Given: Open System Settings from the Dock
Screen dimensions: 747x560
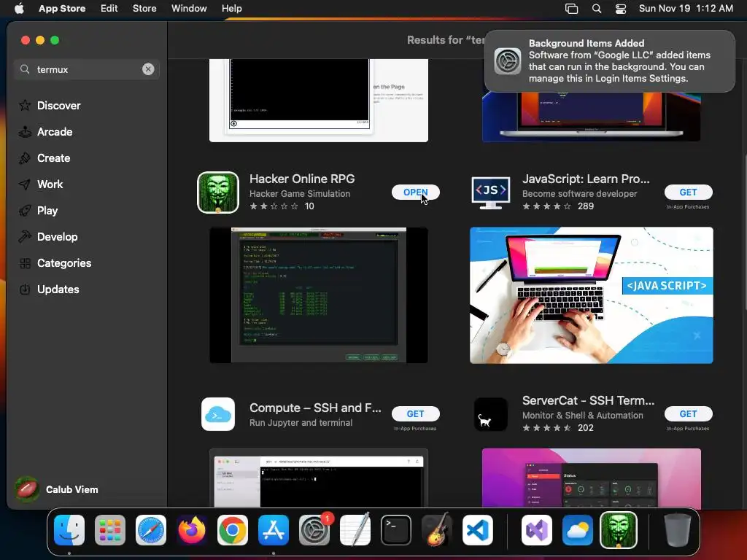Looking at the screenshot, I should [314, 529].
